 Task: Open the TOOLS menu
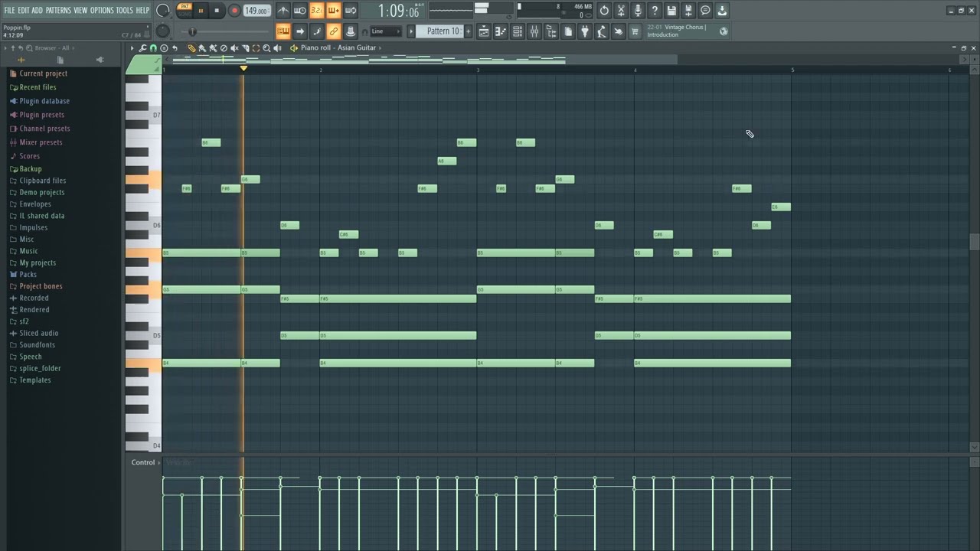(125, 10)
